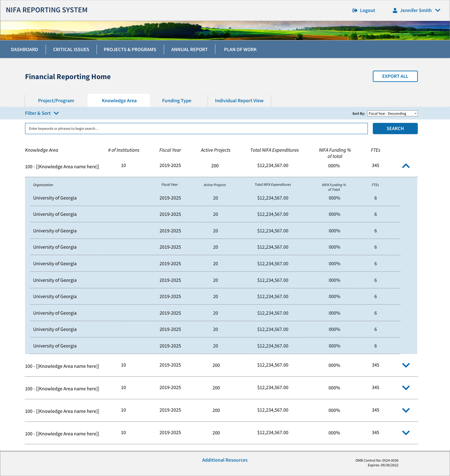Select PLAN OF WORK in navigation
This screenshot has height=476, width=450.
(240, 49)
